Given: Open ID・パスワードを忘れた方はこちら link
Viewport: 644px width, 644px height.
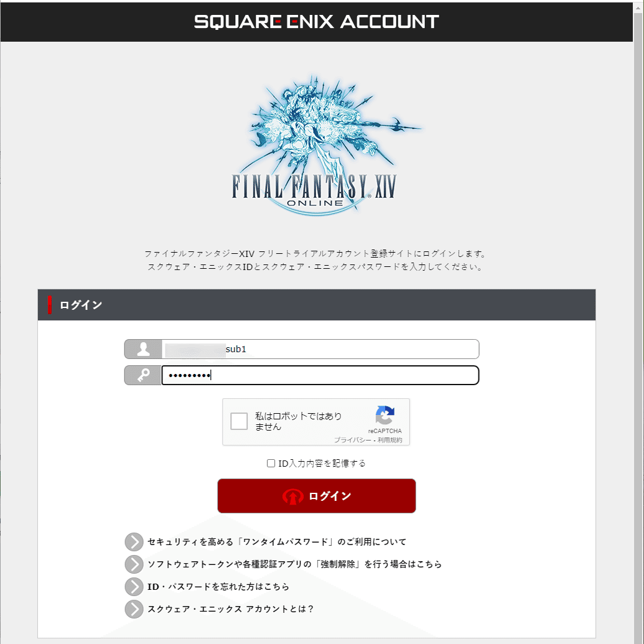Looking at the screenshot, I should click(218, 587).
